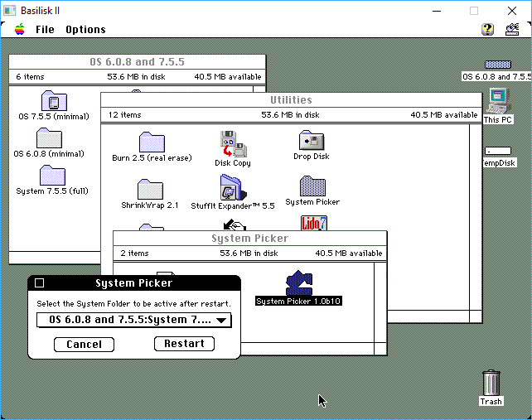Click the Basilisk II app icon in title bar
The width and height of the screenshot is (532, 420).
click(9, 11)
